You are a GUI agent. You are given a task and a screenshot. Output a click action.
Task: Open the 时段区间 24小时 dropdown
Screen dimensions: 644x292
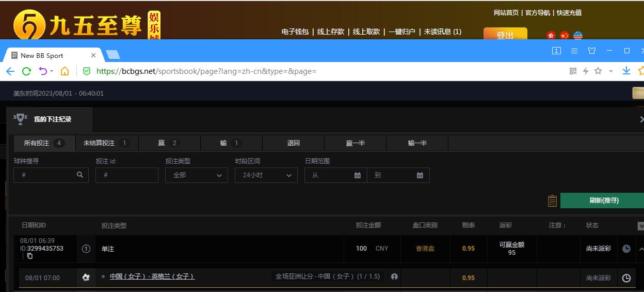266,175
